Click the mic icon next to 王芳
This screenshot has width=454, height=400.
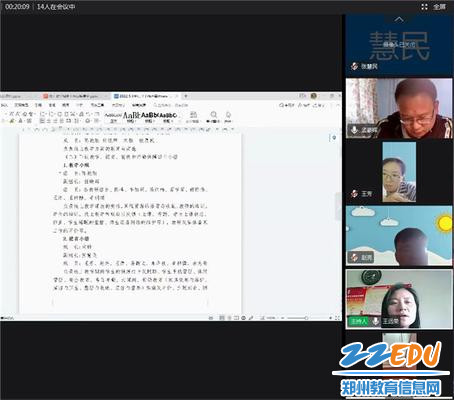pos(355,193)
